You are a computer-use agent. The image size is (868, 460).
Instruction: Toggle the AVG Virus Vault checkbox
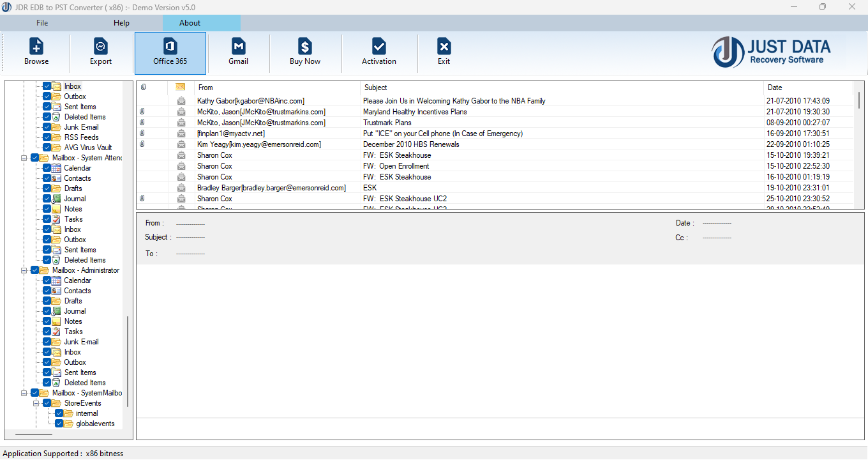click(47, 147)
